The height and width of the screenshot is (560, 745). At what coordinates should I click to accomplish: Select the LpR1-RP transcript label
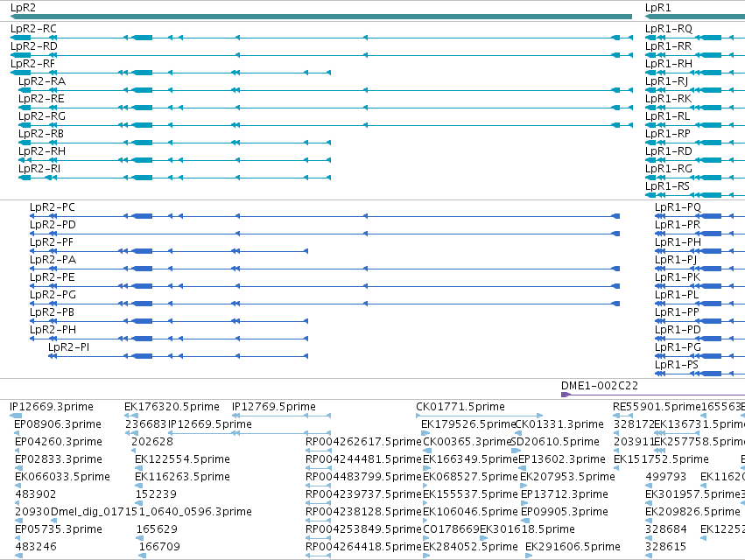(x=668, y=135)
